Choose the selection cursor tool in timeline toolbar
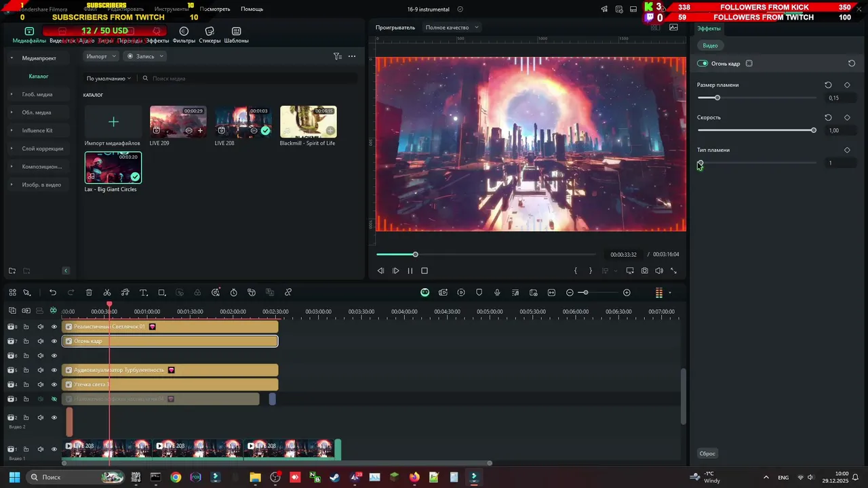The width and height of the screenshot is (868, 488). (27, 293)
